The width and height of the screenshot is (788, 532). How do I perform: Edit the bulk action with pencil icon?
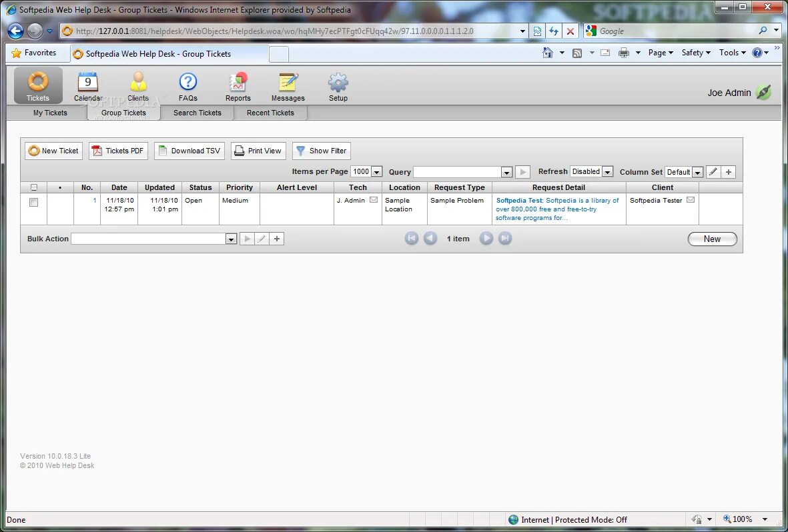click(x=262, y=239)
